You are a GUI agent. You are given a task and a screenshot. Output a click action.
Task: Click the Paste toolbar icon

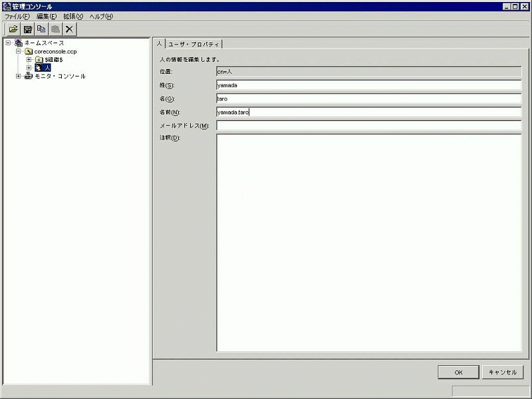[56, 29]
